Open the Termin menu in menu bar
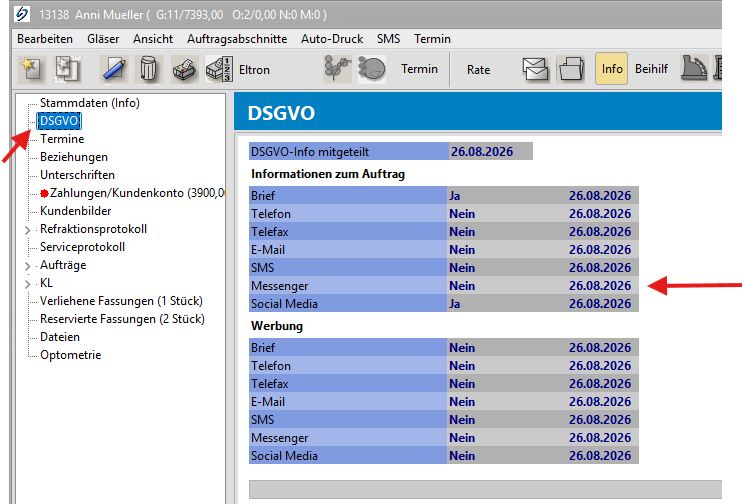This screenshot has width=742, height=504. click(x=433, y=39)
